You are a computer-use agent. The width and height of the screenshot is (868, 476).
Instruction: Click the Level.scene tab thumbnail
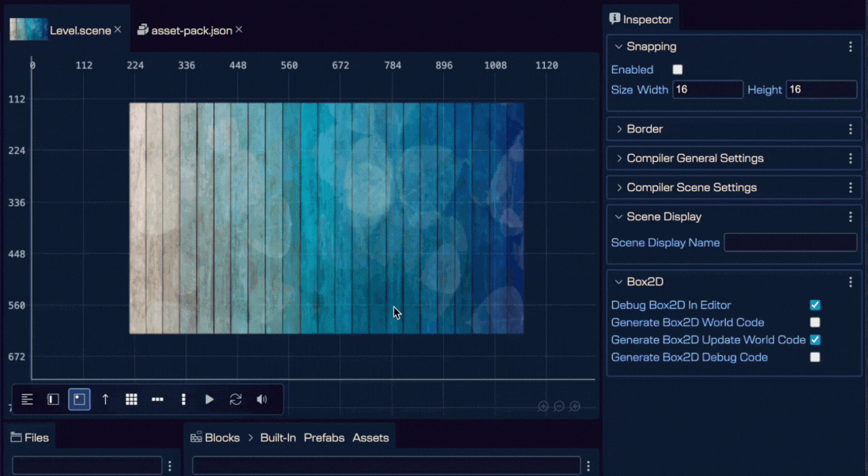pos(28,29)
